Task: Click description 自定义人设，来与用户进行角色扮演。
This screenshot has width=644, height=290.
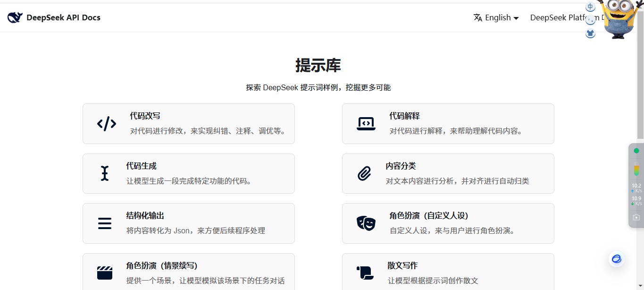Action: [452, 230]
